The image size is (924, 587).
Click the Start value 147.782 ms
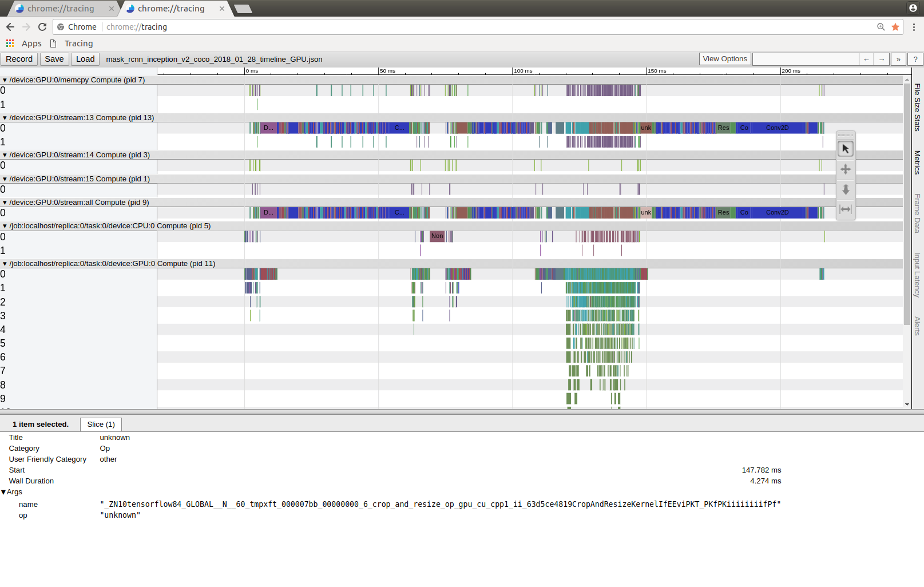click(762, 470)
